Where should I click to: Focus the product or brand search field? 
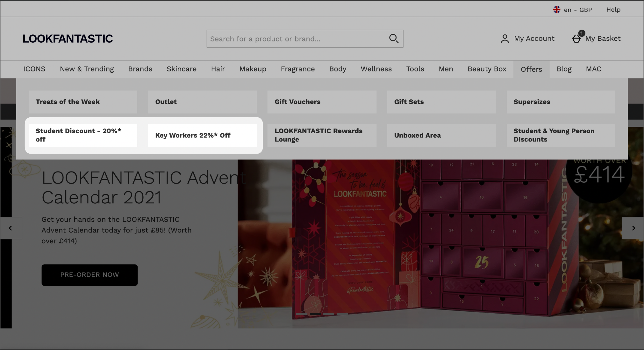click(x=296, y=39)
